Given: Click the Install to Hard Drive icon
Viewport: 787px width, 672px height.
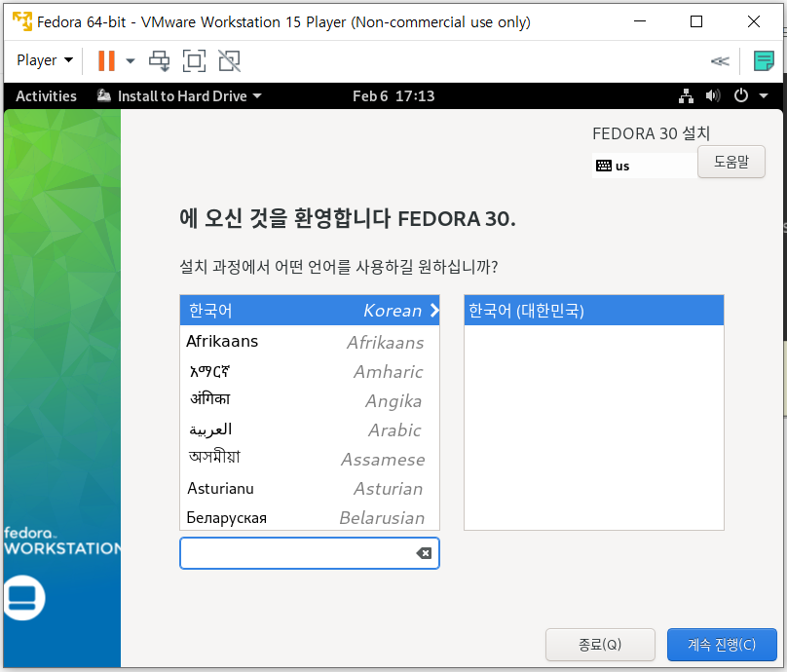Looking at the screenshot, I should coord(104,94).
